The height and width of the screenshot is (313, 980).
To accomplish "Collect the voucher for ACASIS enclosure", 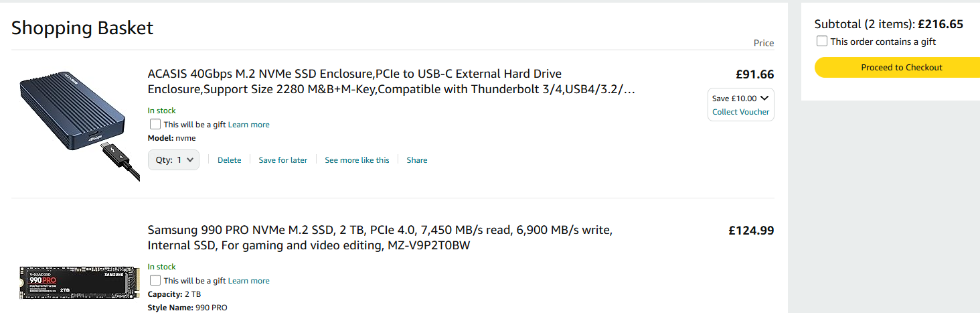I will tap(740, 112).
